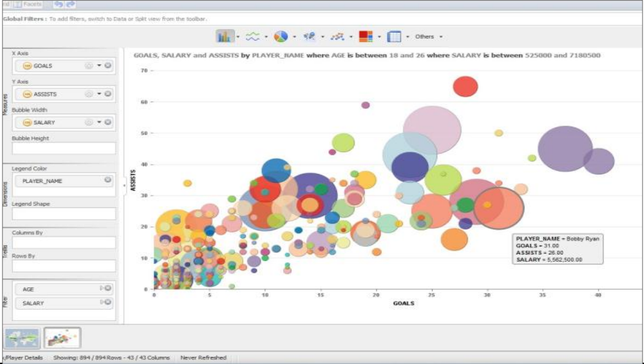Remove PLAYER_NAME from Legend Color

coord(108,180)
